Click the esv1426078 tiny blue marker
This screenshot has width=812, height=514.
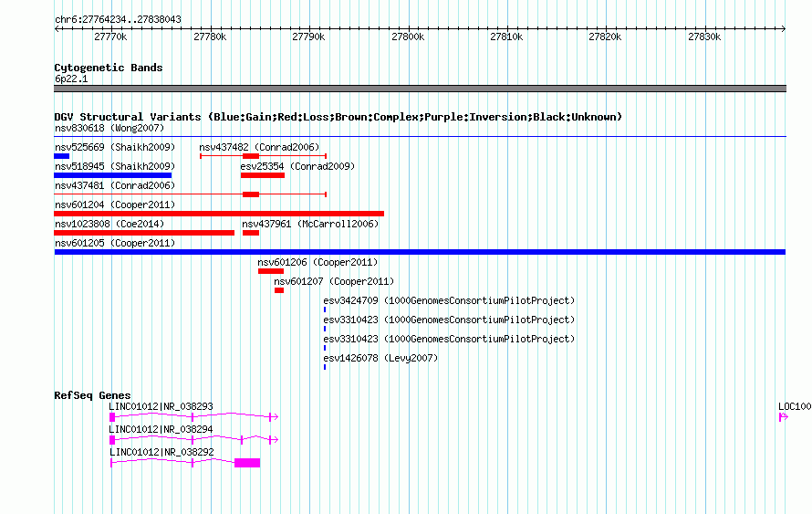click(325, 367)
